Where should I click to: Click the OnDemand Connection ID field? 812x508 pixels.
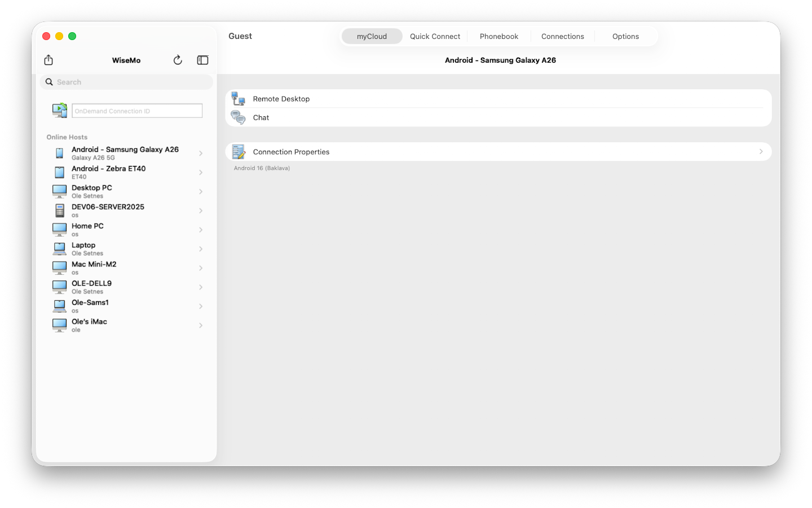point(137,111)
